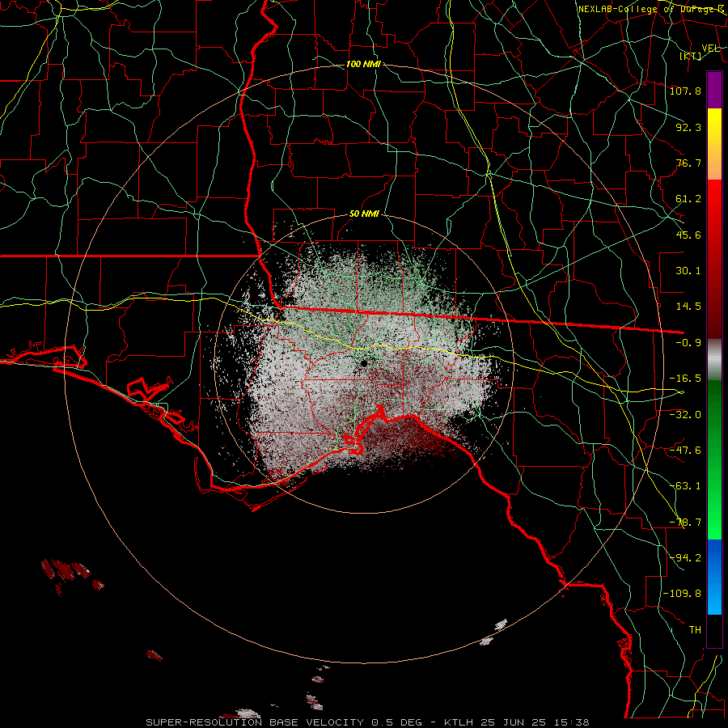Click the 30.1 velocity scale value
The width and height of the screenshot is (728, 728).
pyautogui.click(x=688, y=271)
